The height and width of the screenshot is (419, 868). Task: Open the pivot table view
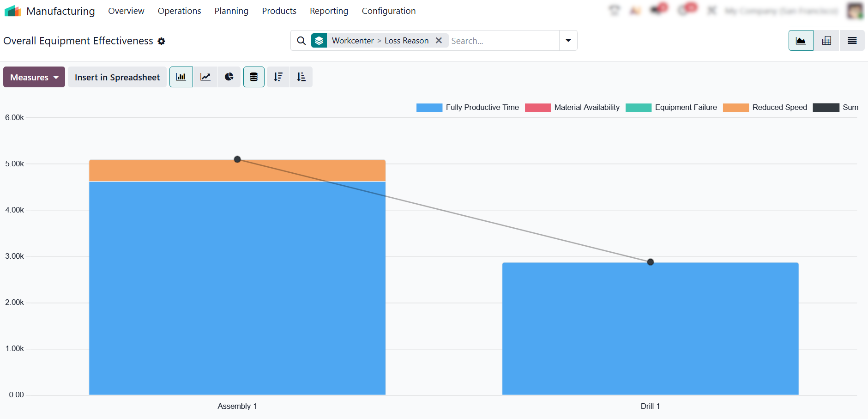click(826, 41)
